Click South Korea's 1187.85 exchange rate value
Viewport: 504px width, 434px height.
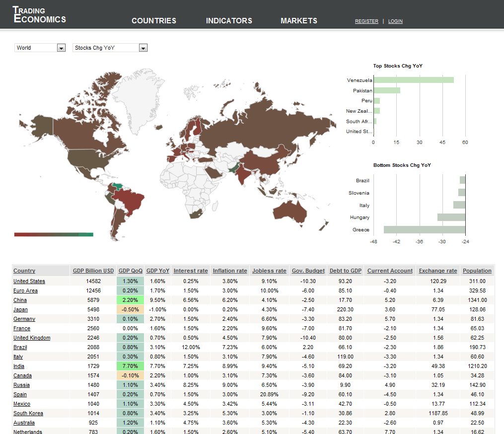pyautogui.click(x=438, y=414)
